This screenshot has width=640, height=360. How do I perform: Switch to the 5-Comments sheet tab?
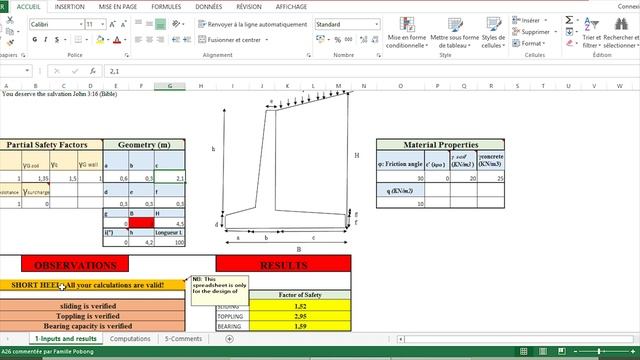pyautogui.click(x=183, y=339)
